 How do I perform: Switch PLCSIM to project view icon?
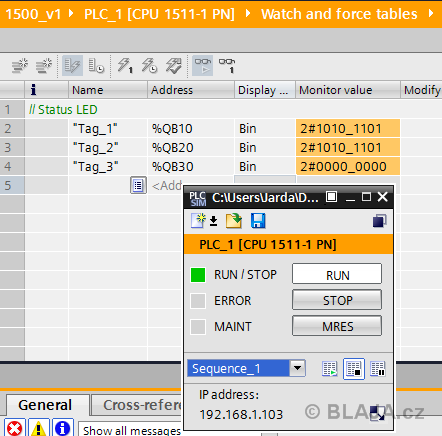tap(379, 221)
